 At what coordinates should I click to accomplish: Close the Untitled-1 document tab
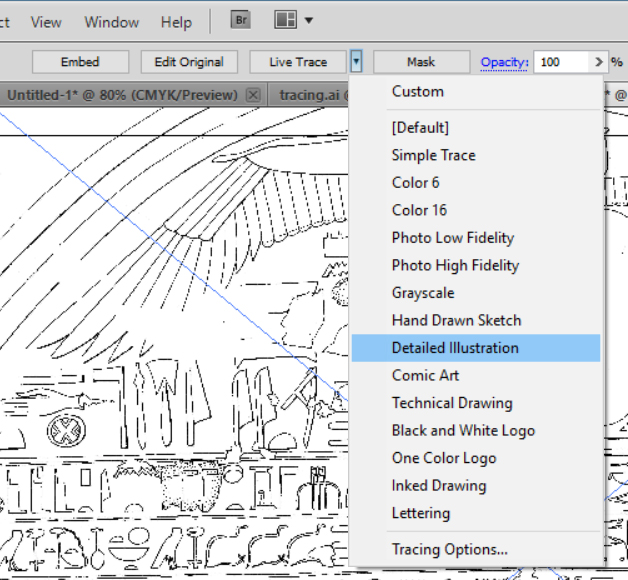click(x=253, y=95)
